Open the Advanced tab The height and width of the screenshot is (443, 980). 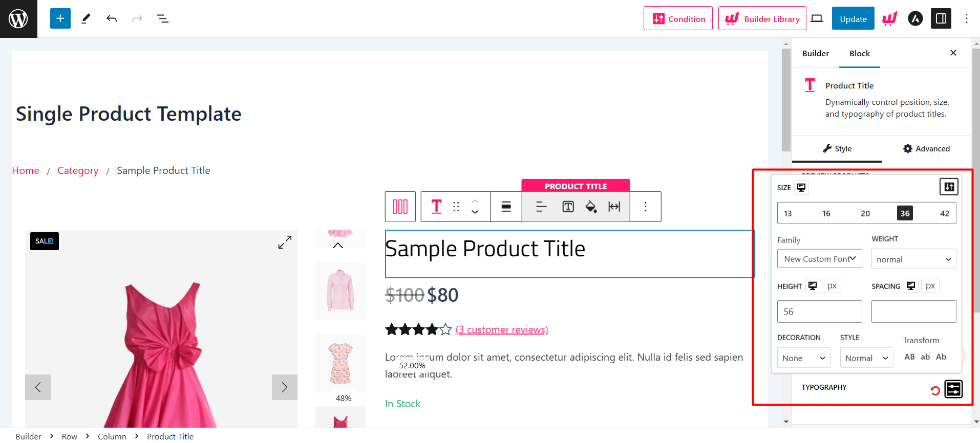[926, 149]
